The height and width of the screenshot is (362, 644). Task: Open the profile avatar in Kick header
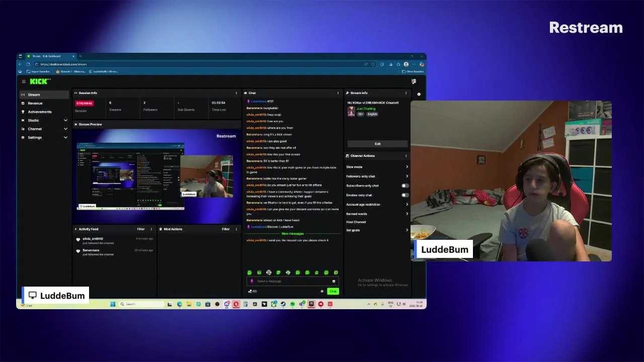coord(414,81)
